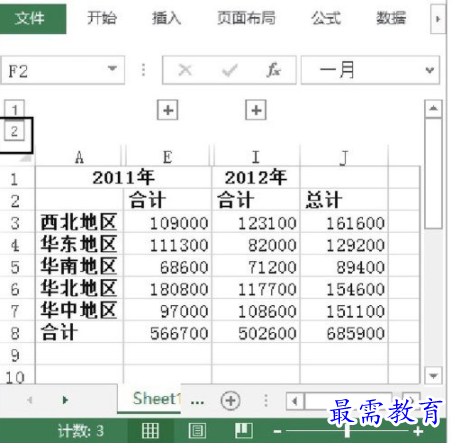Select the 总计 header cell
Viewport: 451px width, 443px height.
(344, 200)
